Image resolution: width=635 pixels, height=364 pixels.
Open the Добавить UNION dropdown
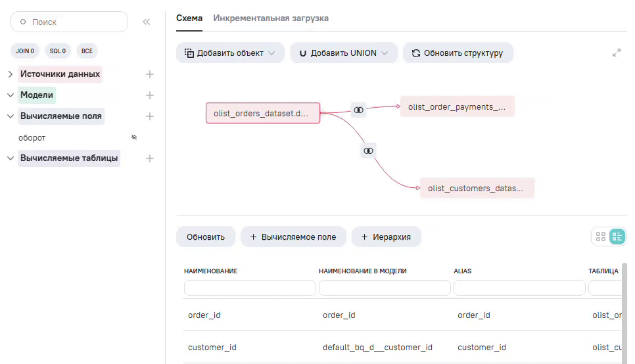pos(343,53)
